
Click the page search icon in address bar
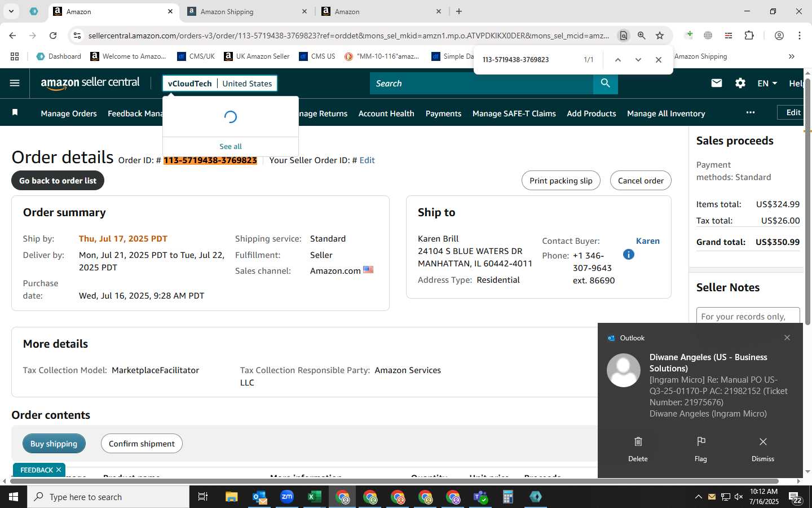click(624, 36)
